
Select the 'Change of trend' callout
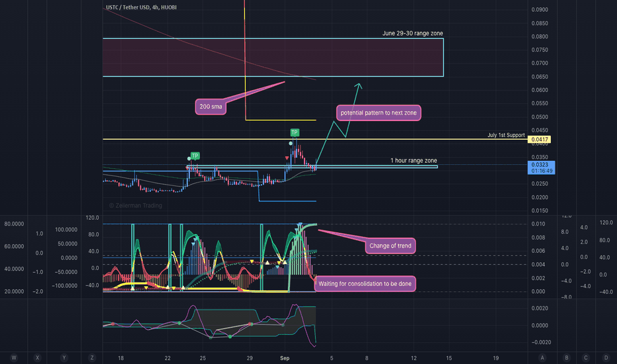pyautogui.click(x=390, y=246)
